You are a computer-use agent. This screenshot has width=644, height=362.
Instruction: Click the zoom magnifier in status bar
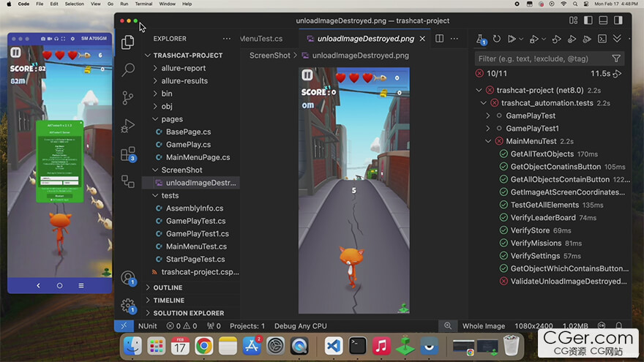pos(448,326)
